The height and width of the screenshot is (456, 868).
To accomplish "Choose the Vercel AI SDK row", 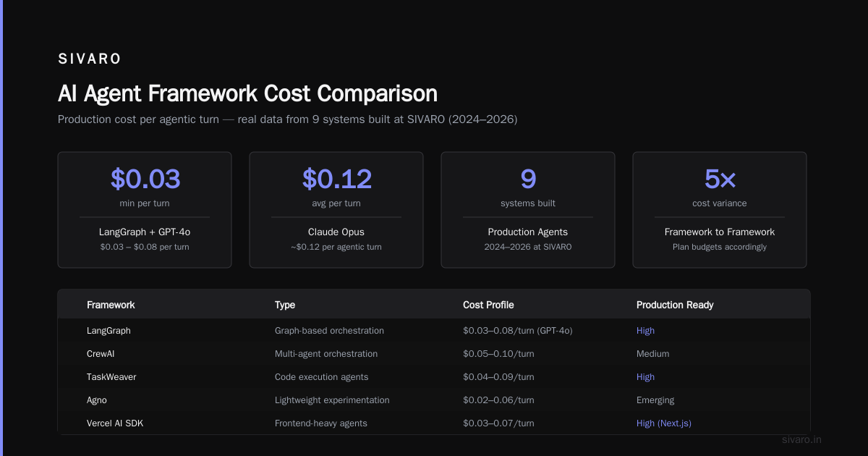I will [434, 423].
